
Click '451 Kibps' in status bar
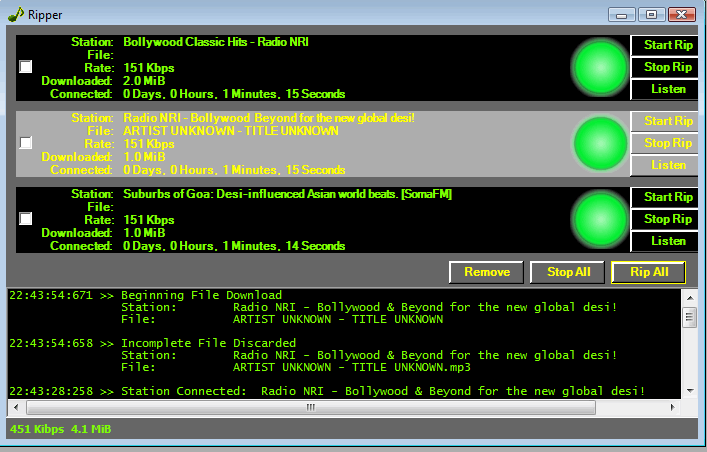(x=37, y=429)
